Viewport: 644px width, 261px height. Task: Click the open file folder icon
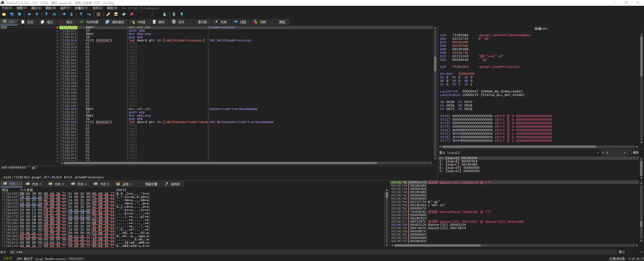pos(4,14)
